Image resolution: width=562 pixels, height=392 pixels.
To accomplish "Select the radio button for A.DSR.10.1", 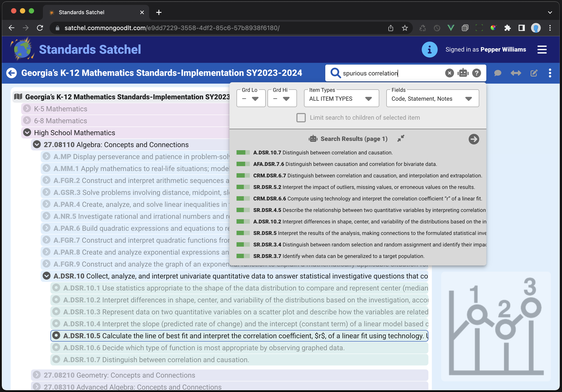I will [57, 288].
